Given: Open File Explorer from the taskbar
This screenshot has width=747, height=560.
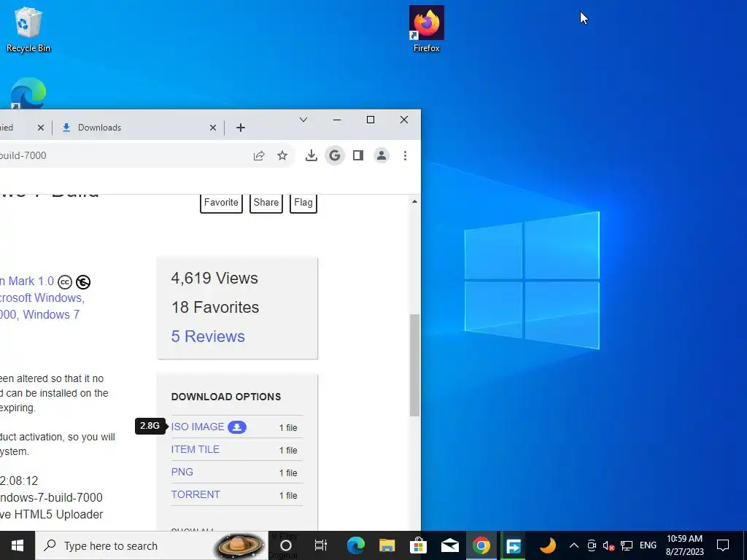Looking at the screenshot, I should point(387,545).
